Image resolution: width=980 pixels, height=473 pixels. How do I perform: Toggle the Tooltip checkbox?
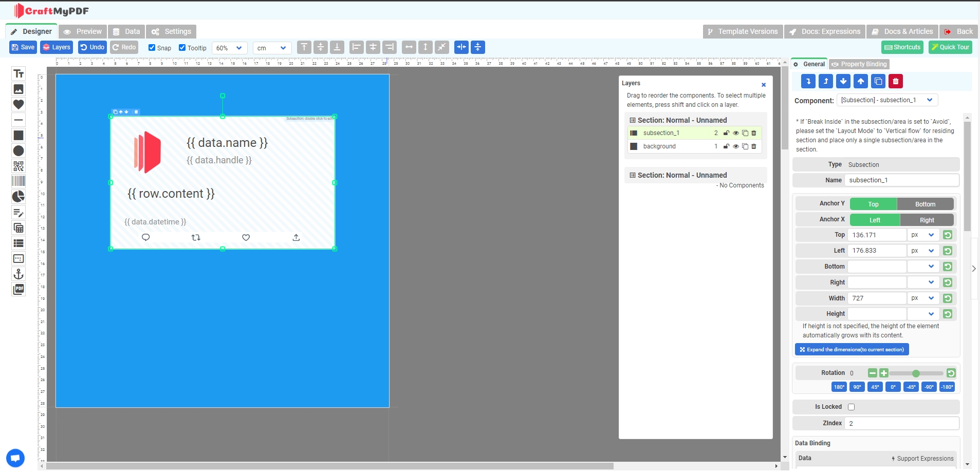click(182, 48)
